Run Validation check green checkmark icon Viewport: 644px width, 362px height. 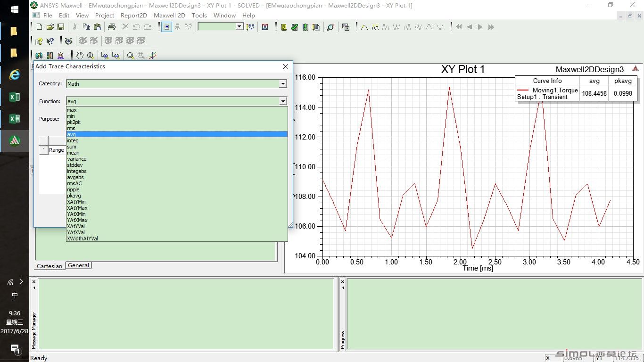pos(294,27)
